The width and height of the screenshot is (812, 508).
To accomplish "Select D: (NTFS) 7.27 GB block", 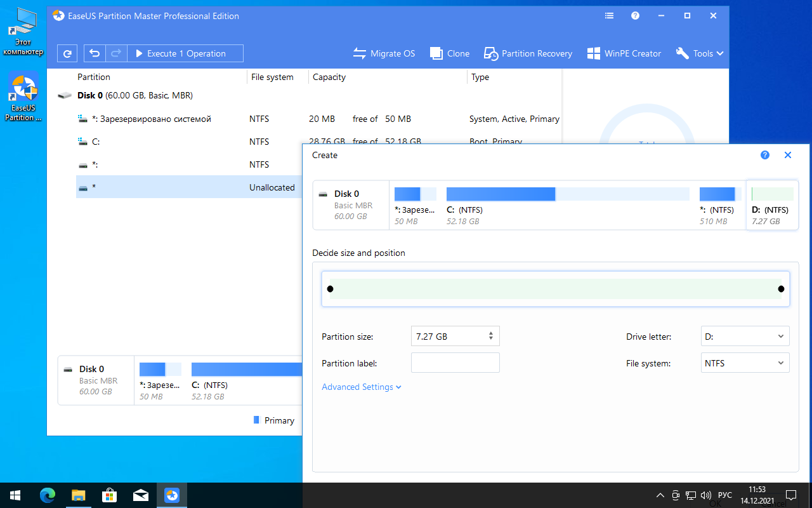I will pyautogui.click(x=772, y=206).
